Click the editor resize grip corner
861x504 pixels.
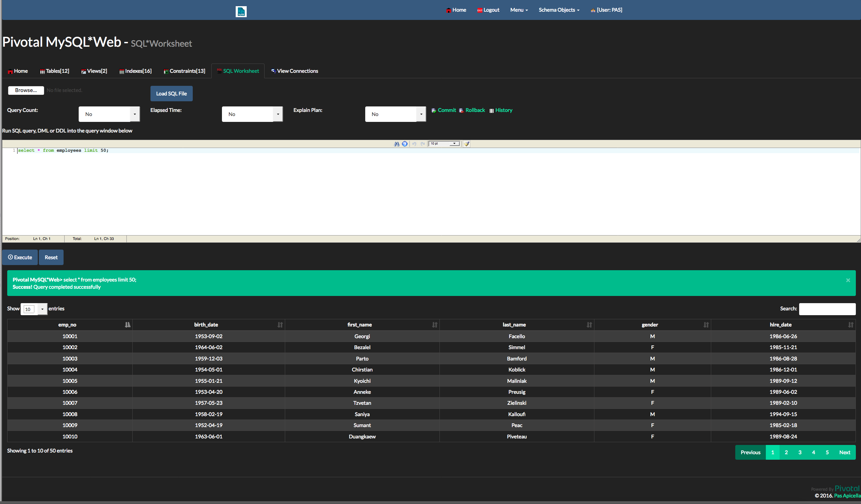[858, 240]
